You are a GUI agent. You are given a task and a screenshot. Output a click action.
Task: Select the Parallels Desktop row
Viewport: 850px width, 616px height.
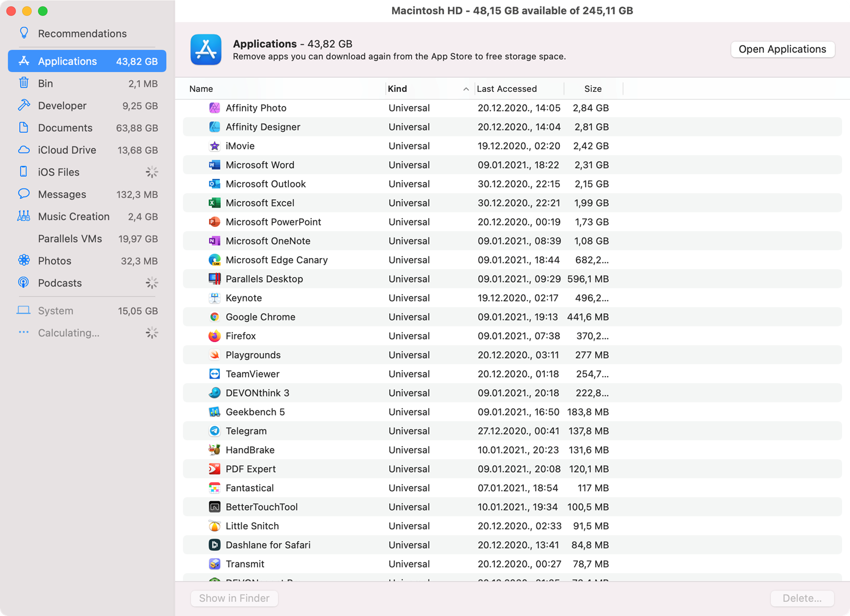[512, 279]
